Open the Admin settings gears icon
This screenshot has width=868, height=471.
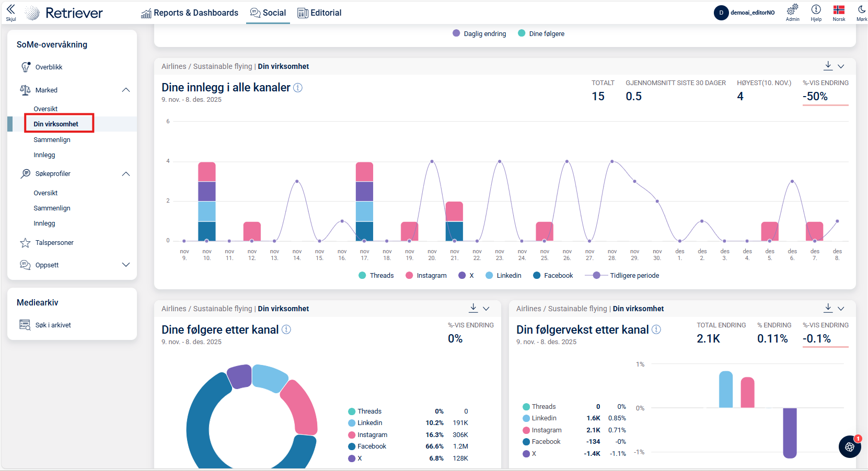click(x=792, y=9)
